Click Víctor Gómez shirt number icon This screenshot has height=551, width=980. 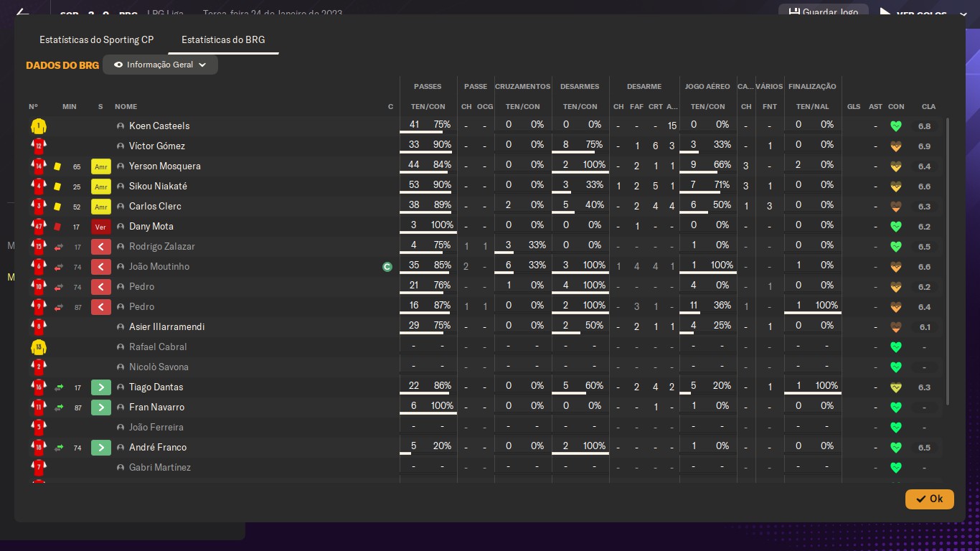click(x=38, y=146)
